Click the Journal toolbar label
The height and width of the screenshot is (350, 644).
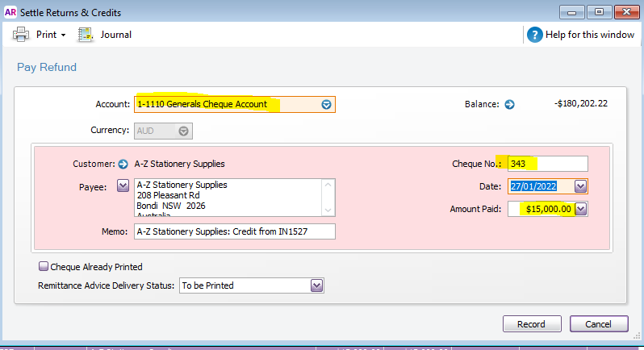(x=115, y=35)
